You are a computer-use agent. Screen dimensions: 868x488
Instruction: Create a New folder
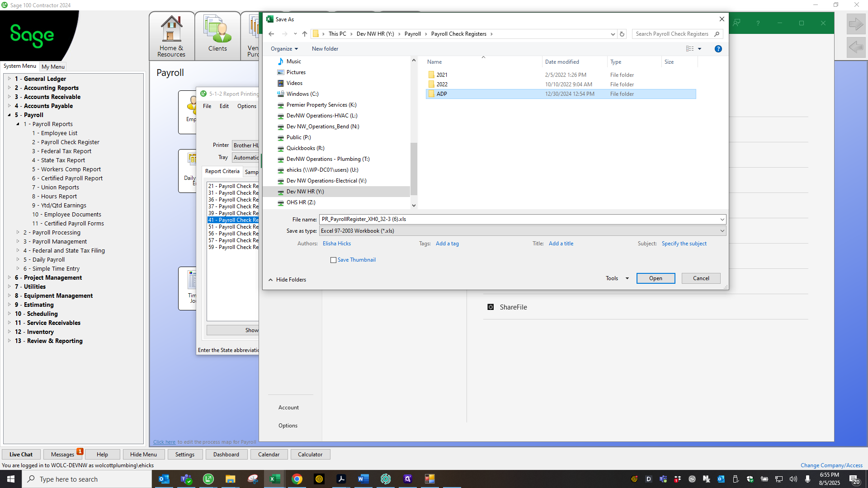(x=325, y=49)
